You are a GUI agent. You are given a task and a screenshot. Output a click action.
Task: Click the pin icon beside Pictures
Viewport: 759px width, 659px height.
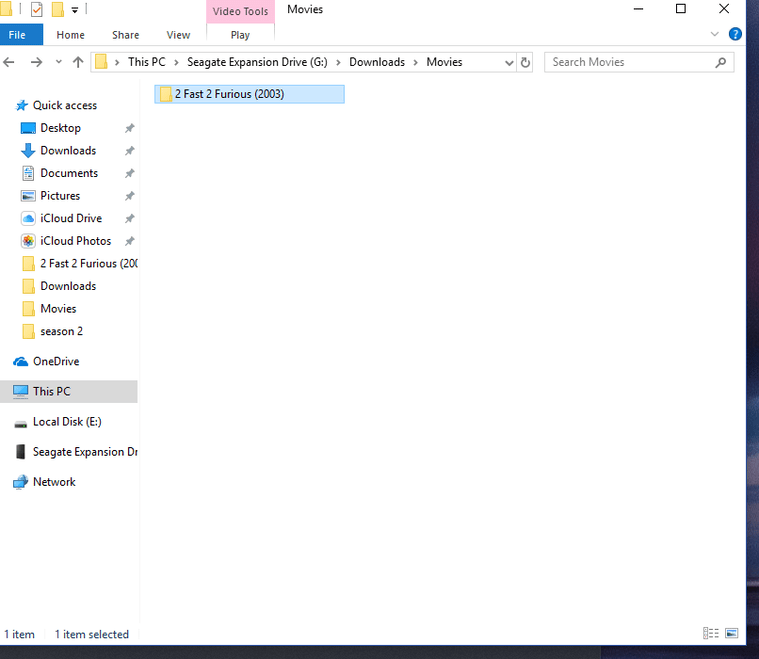129,196
